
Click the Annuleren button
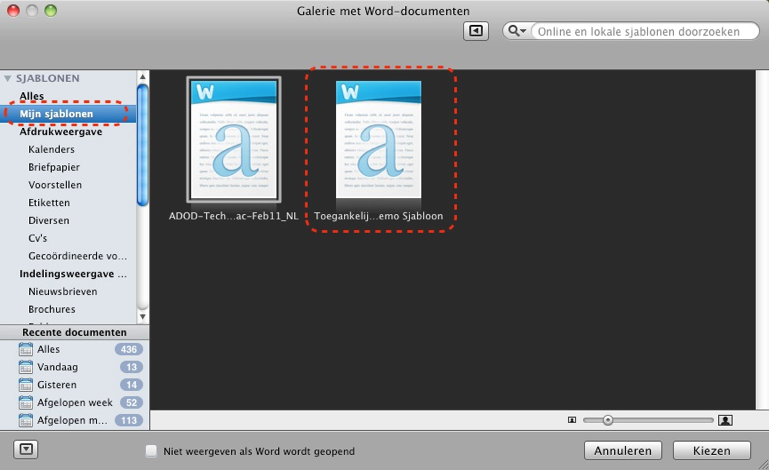click(623, 450)
